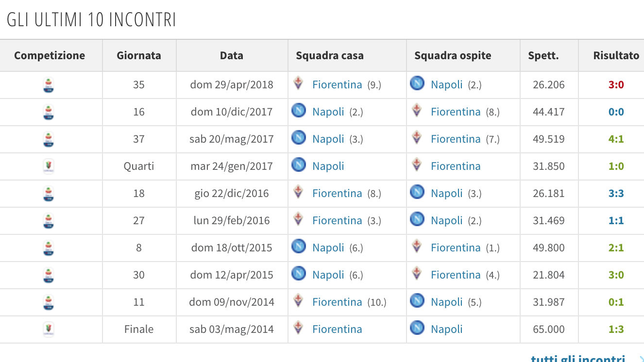Click Napoli crest in the 22/dic/2016 away column
Screen dimensions: 644x362
417,192
